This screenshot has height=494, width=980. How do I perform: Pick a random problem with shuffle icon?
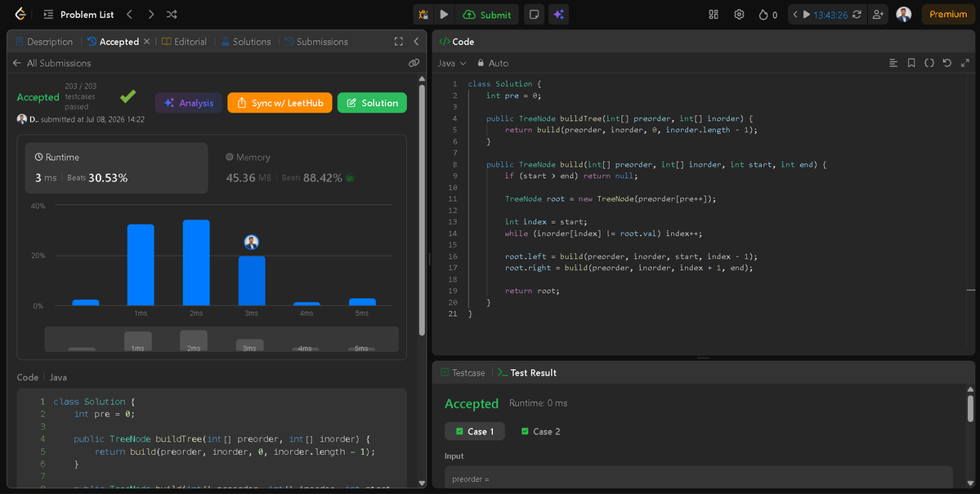(172, 15)
